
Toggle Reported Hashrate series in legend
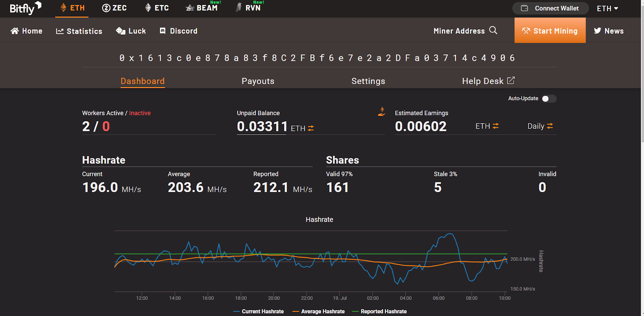click(x=379, y=312)
